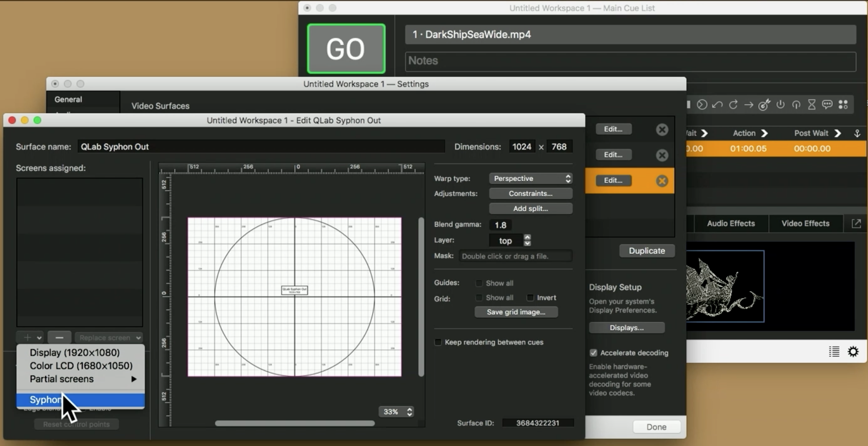Click the Load cue icon in cue toolbar
The image size is (868, 446).
[x=702, y=105]
